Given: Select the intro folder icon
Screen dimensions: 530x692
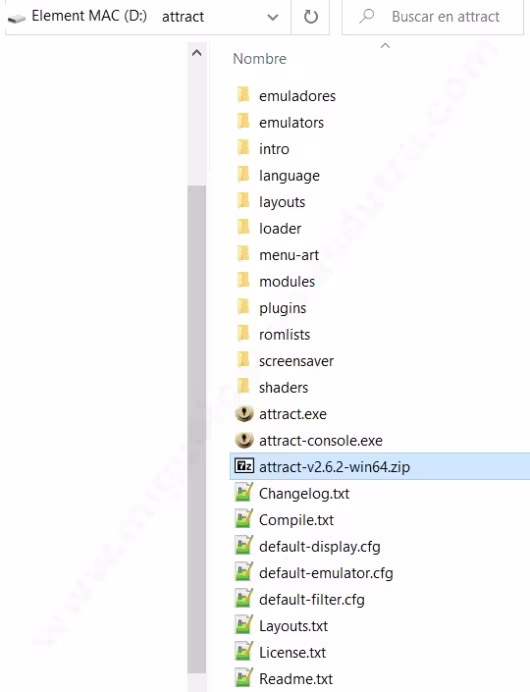Looking at the screenshot, I should [x=244, y=148].
